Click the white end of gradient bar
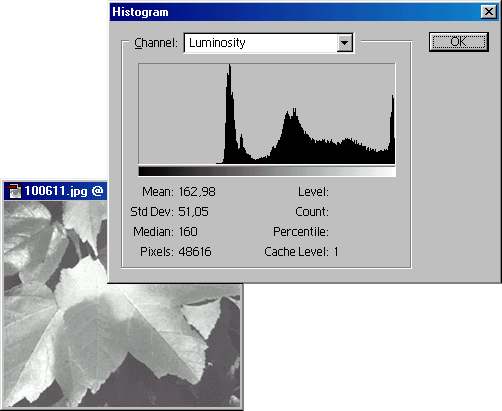The height and width of the screenshot is (411, 502). click(x=387, y=171)
